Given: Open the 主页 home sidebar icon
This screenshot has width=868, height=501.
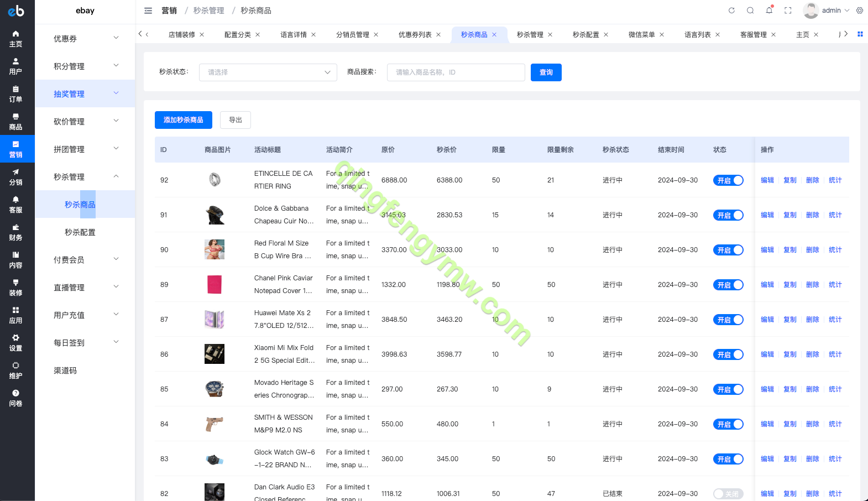Looking at the screenshot, I should click(x=16, y=39).
